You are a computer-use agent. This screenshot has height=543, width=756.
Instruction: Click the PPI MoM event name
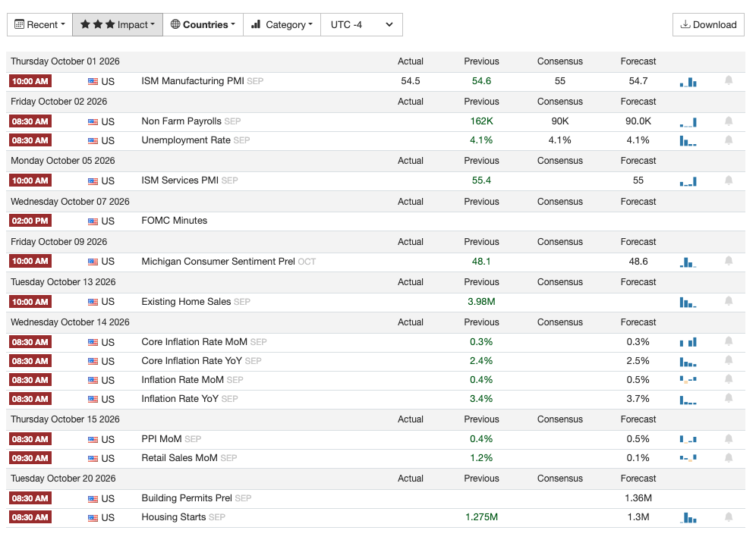(162, 439)
